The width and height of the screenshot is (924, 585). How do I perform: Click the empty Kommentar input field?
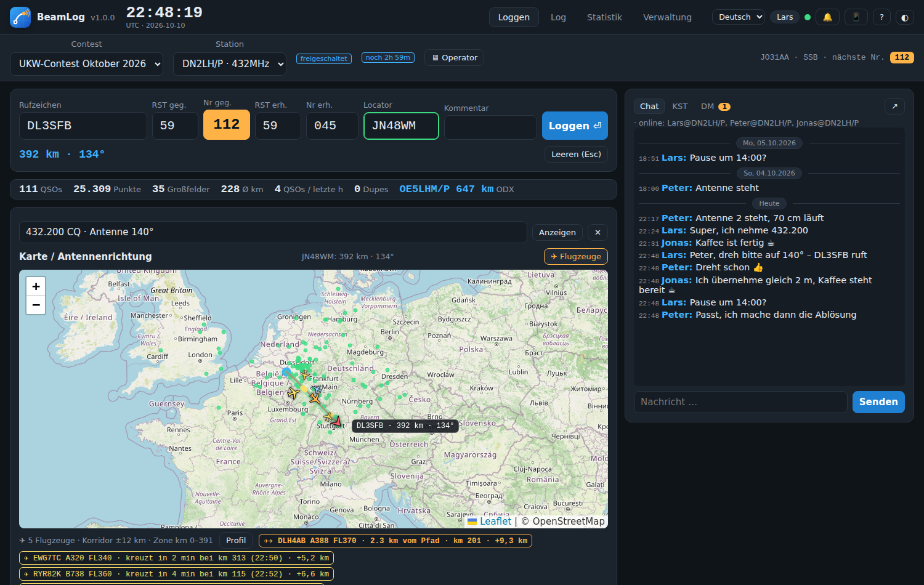click(x=490, y=127)
